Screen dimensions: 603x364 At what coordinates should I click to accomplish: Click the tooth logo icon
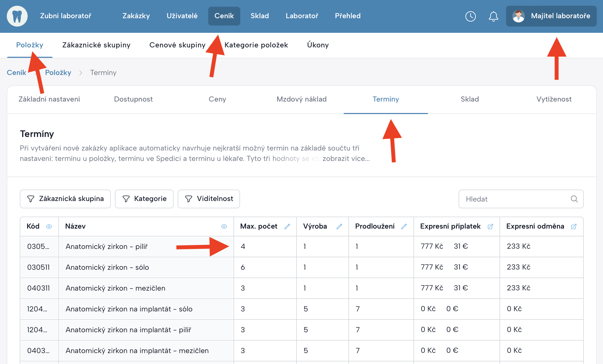tap(17, 16)
